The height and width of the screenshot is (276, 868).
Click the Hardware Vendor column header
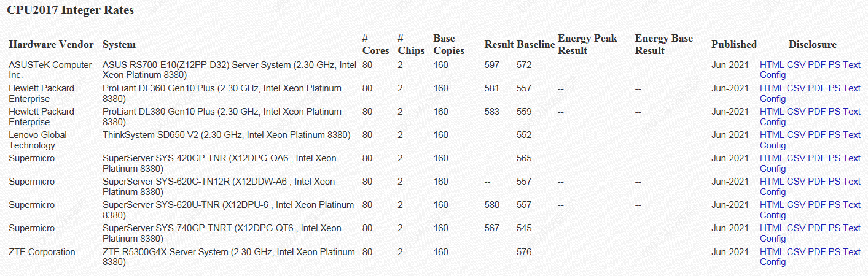coord(51,45)
